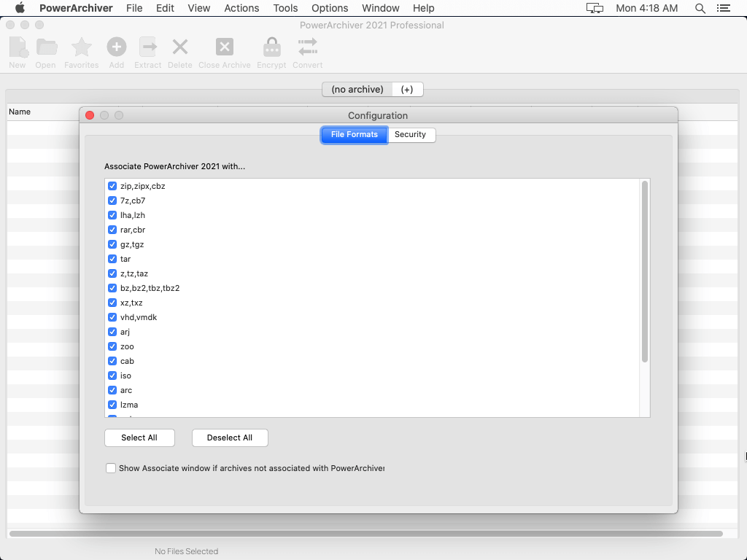The height and width of the screenshot is (560, 747).
Task: Toggle the vhd,vmdk association checkbox
Action: [112, 317]
